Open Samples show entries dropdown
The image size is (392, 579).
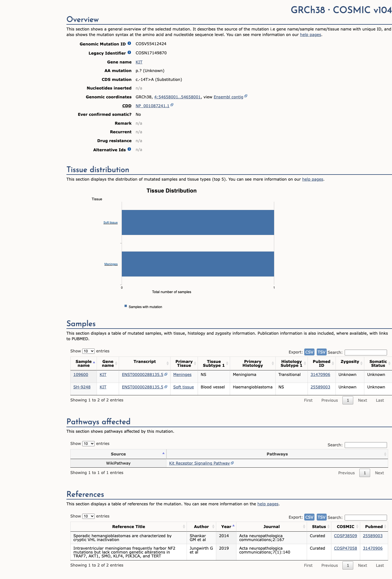coord(88,351)
